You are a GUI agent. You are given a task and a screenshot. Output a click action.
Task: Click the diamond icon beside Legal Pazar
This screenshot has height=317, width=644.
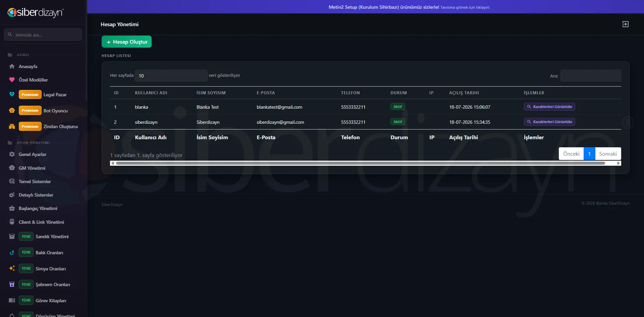[12, 95]
